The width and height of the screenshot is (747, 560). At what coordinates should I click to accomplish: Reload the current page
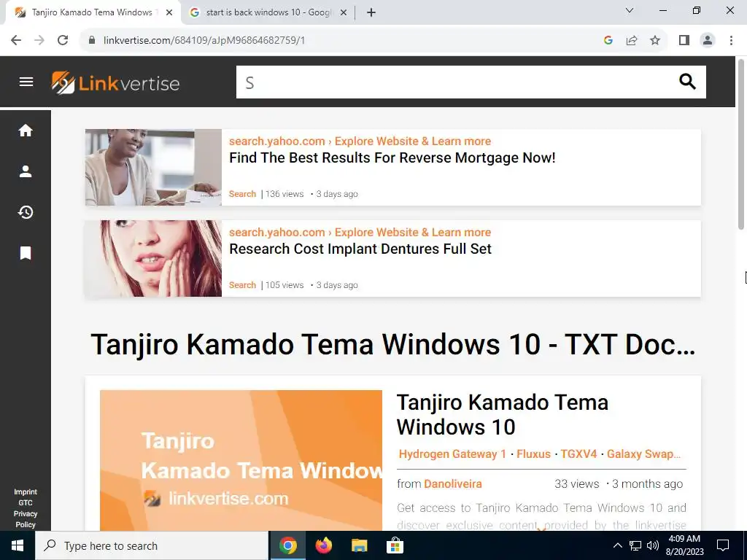point(63,40)
